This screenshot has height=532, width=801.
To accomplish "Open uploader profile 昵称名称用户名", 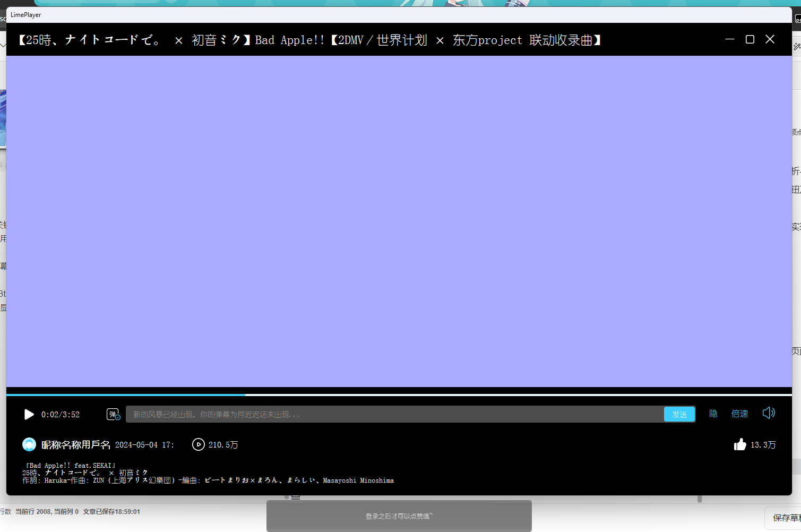I will (76, 445).
